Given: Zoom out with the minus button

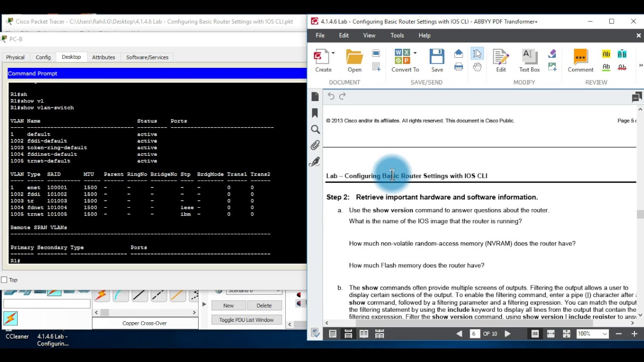Looking at the screenshot, I should point(619,333).
